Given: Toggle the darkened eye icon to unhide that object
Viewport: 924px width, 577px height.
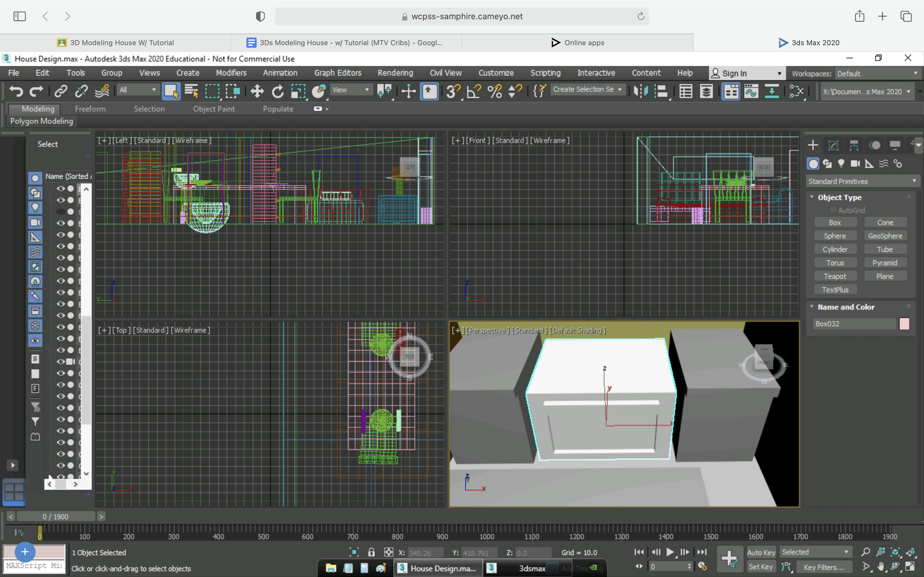Looking at the screenshot, I should coord(61,212).
